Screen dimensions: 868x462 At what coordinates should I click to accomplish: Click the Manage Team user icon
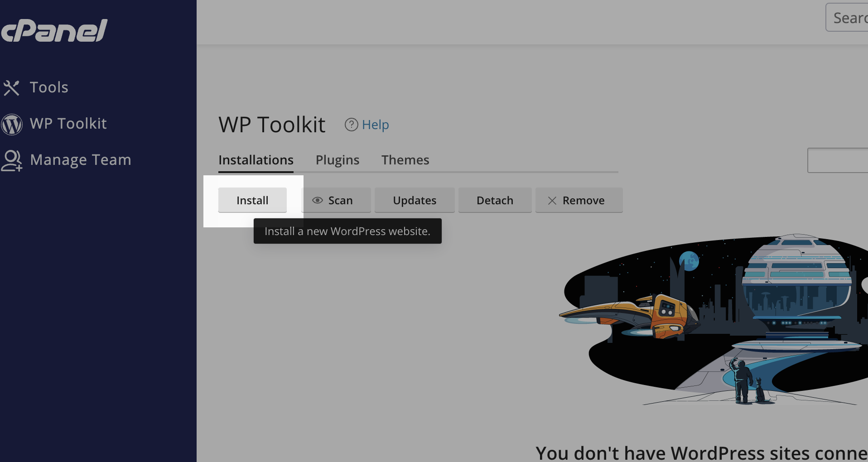pos(11,160)
